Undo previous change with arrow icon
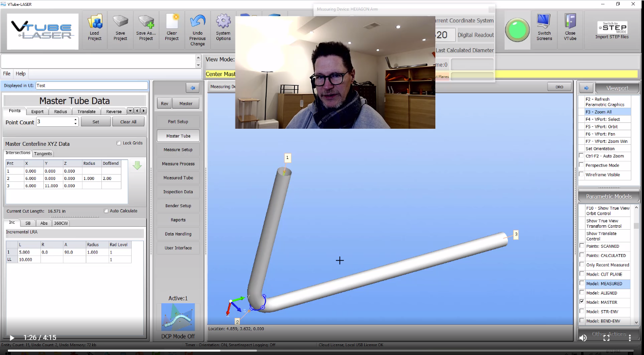Screen dimensions: 644x355 197,23
